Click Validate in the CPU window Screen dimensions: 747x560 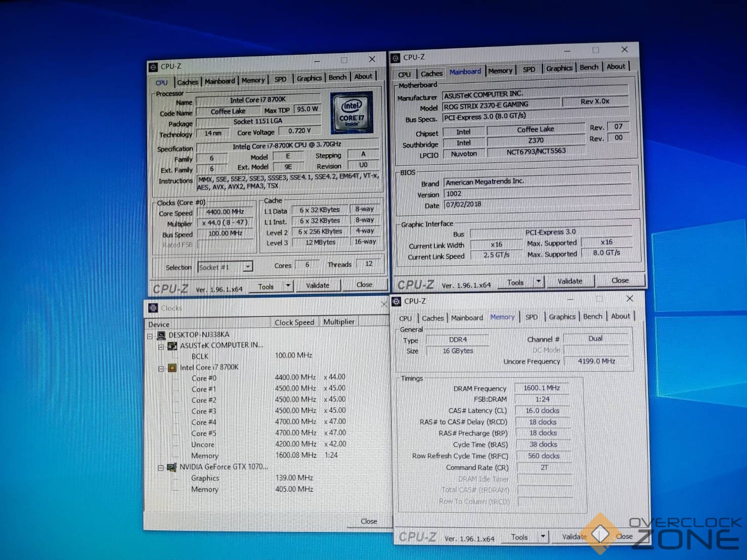pos(318,286)
